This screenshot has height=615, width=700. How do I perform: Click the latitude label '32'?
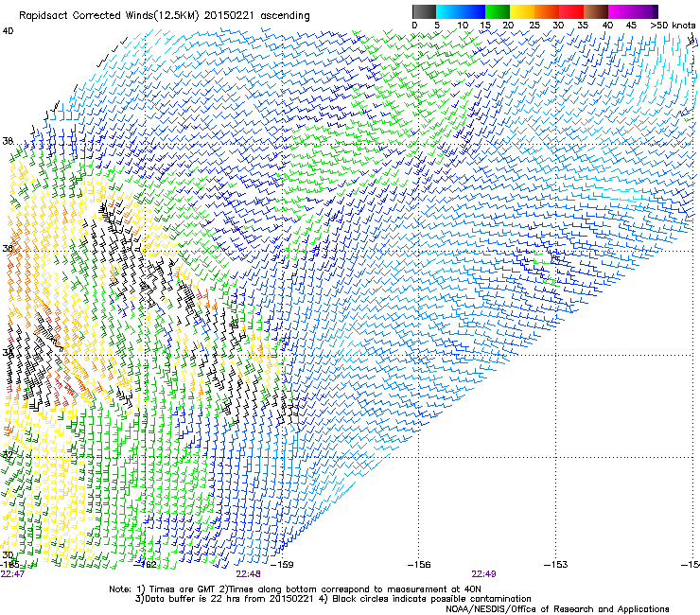click(8, 455)
